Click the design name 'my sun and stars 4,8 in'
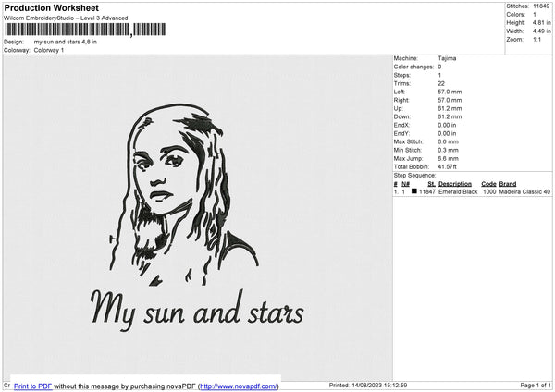 coord(65,42)
